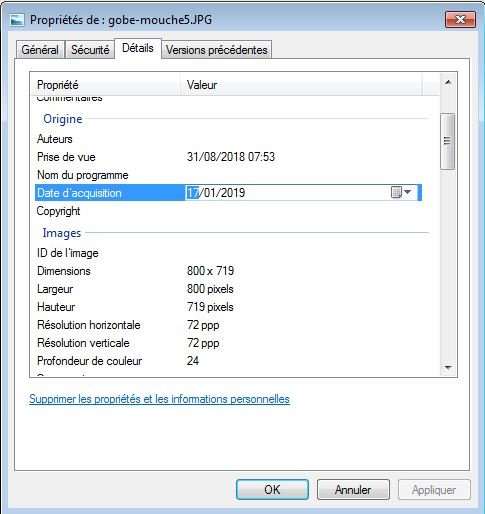Click the Valeur column header
Screen dimensions: 485x514
301,85
